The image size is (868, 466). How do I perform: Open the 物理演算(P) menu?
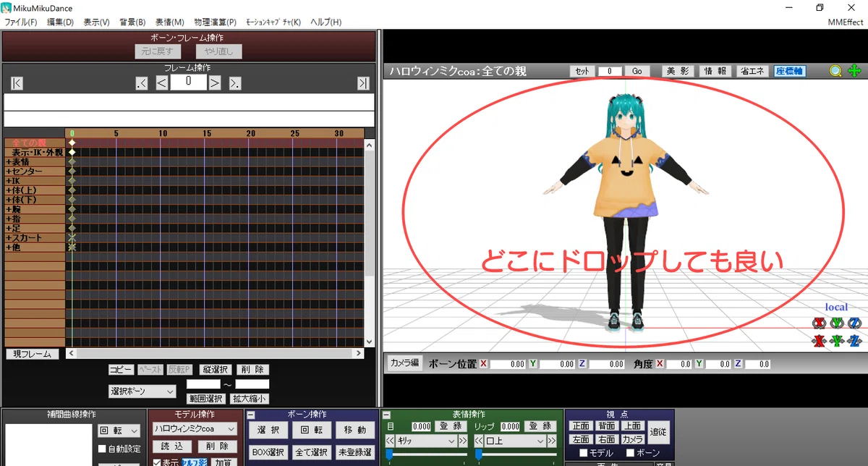pos(216,22)
